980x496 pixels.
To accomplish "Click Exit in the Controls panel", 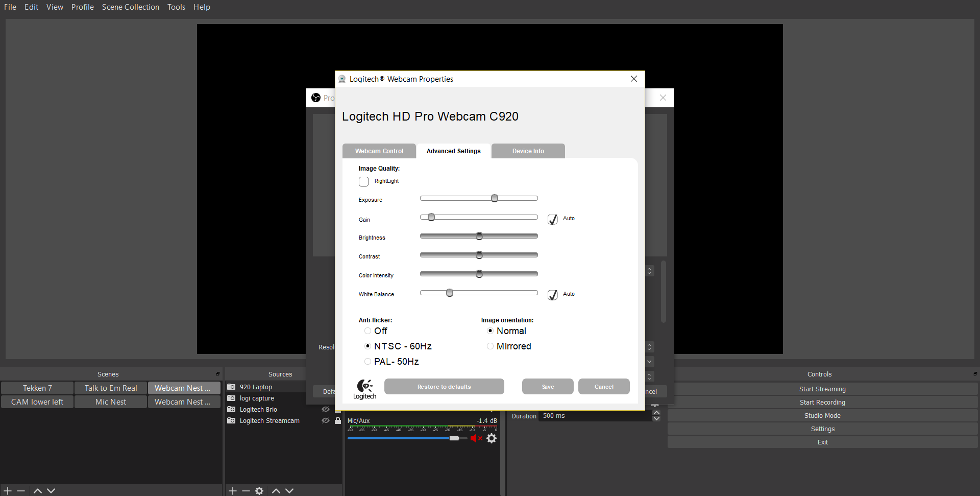I will point(822,442).
